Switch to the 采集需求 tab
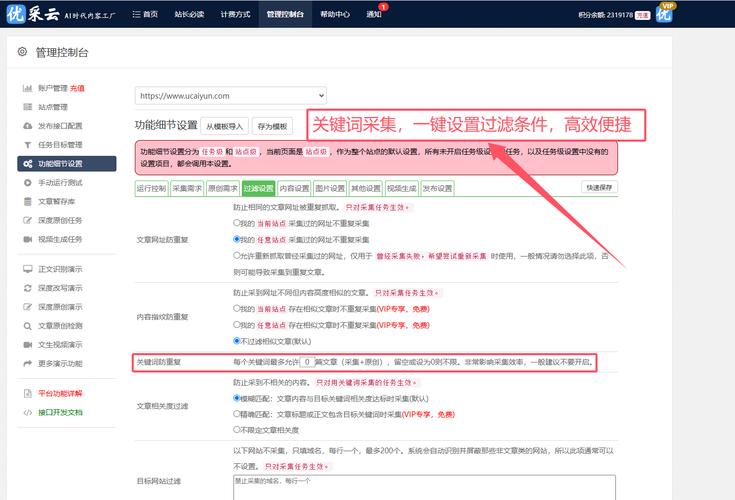This screenshot has height=500, width=735. pyautogui.click(x=187, y=188)
